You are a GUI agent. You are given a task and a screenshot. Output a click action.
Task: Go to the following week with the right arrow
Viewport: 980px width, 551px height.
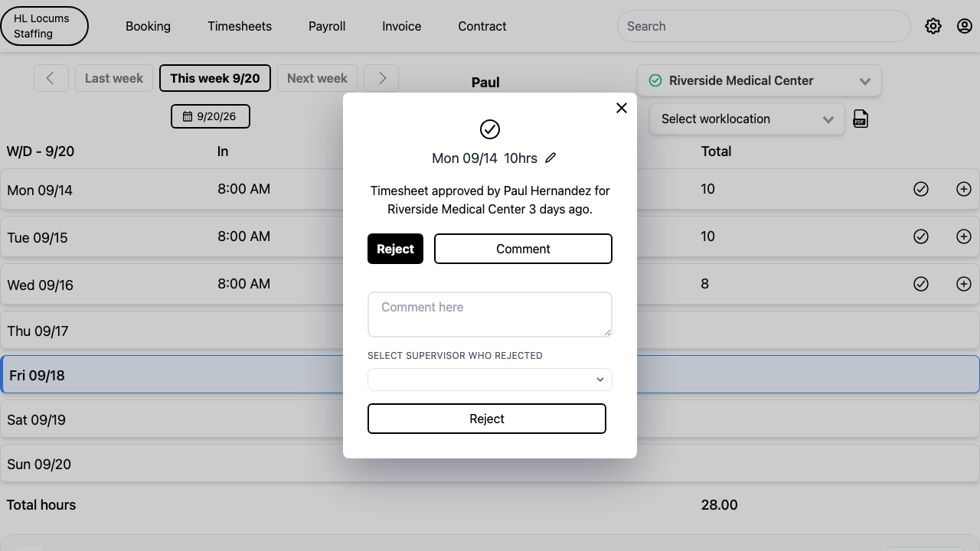381,78
